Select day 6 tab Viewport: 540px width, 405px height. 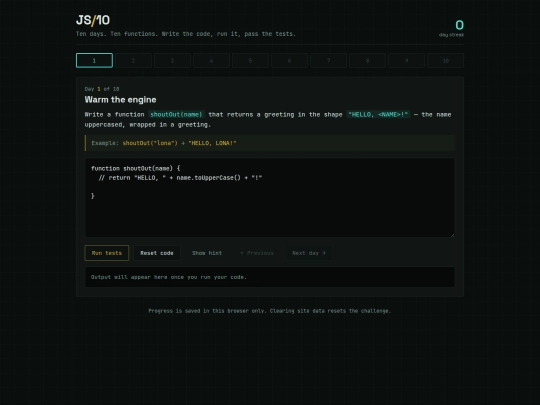289,61
